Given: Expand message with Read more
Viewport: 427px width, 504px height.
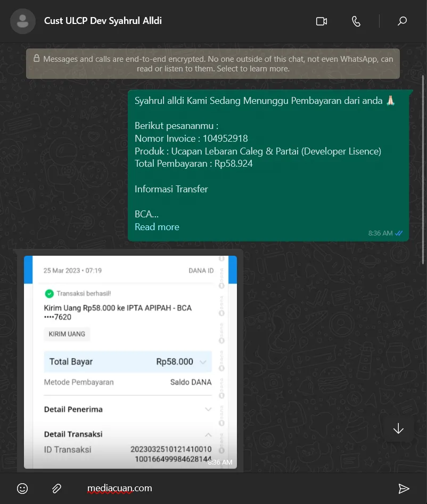Looking at the screenshot, I should [x=157, y=227].
